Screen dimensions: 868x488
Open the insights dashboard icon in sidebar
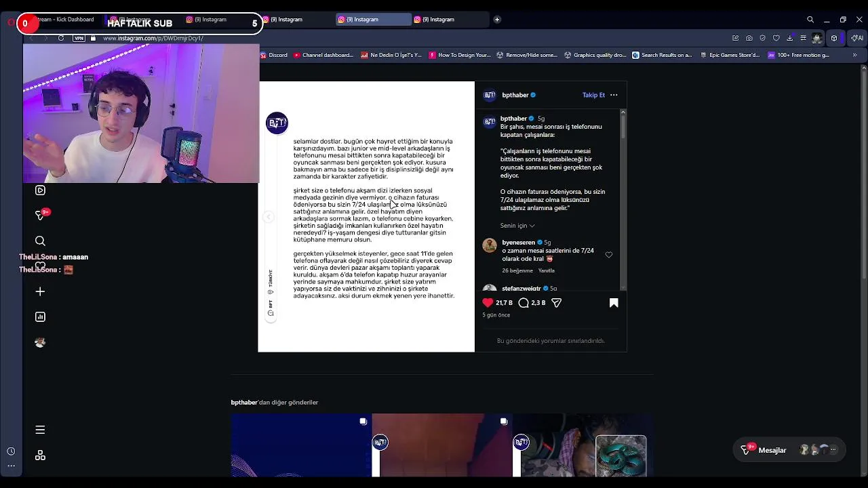point(40,317)
